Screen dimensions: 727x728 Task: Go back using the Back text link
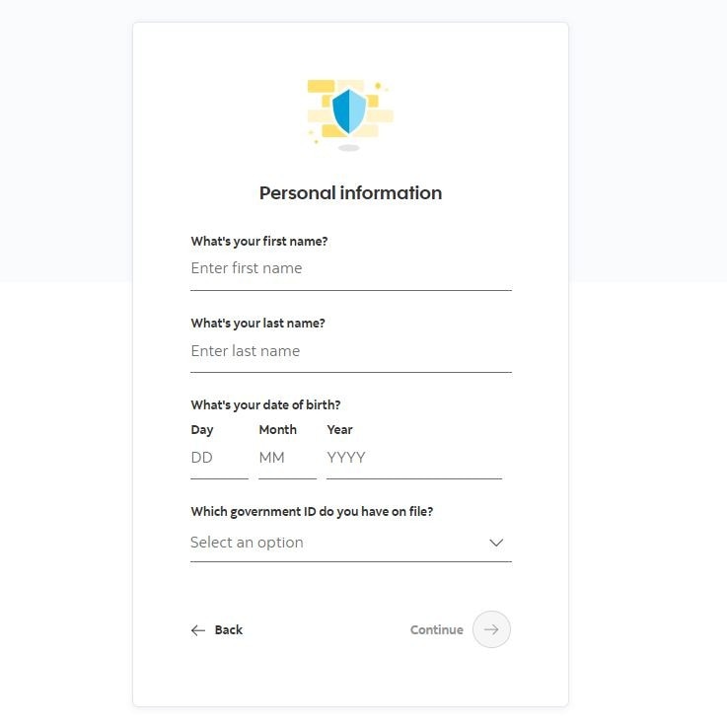[x=229, y=630]
